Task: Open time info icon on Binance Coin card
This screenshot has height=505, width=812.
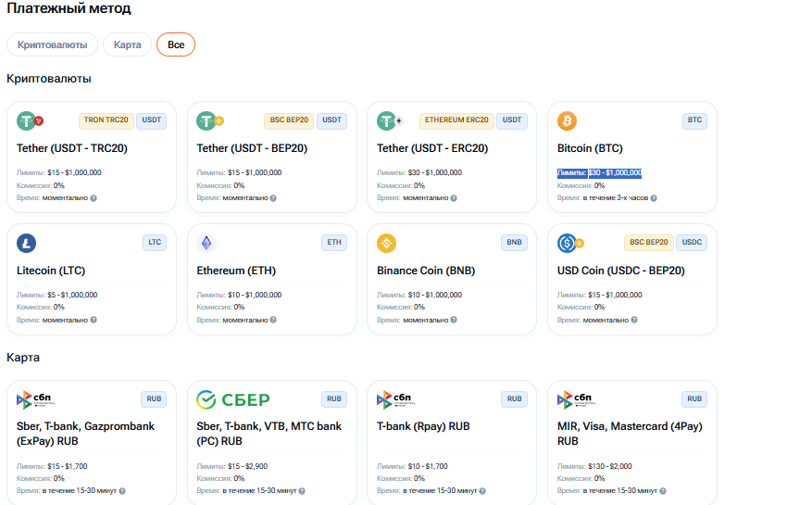Action: tap(454, 320)
